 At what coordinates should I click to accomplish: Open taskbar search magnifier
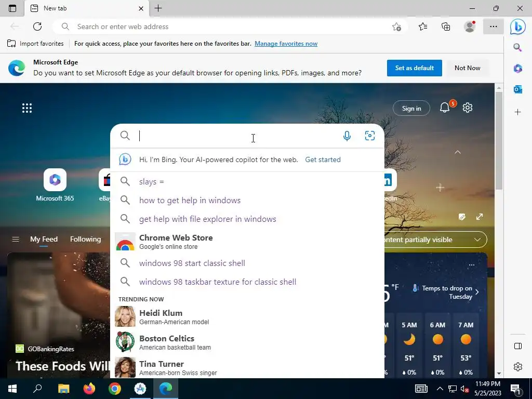pos(37,389)
